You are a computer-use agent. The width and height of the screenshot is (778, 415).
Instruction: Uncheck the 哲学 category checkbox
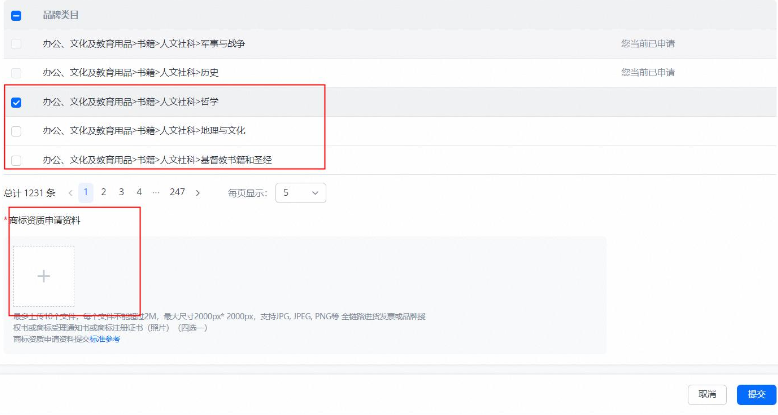[16, 102]
